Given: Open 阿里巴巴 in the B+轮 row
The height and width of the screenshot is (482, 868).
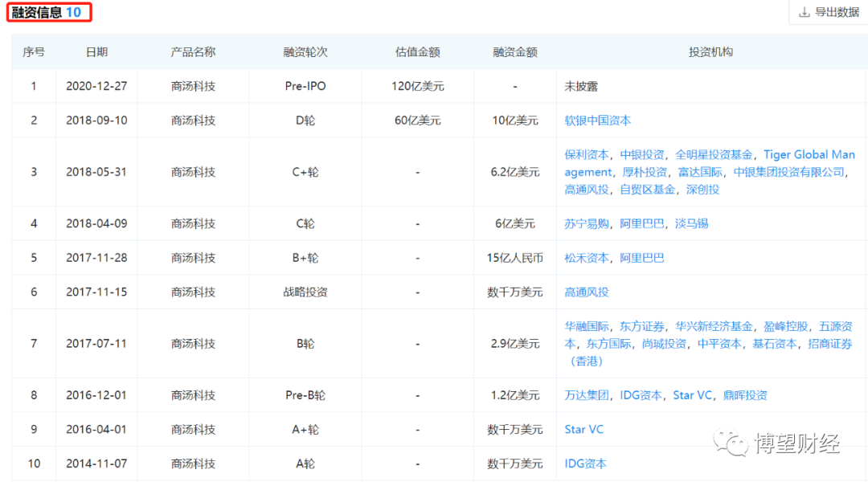Looking at the screenshot, I should coord(641,258).
